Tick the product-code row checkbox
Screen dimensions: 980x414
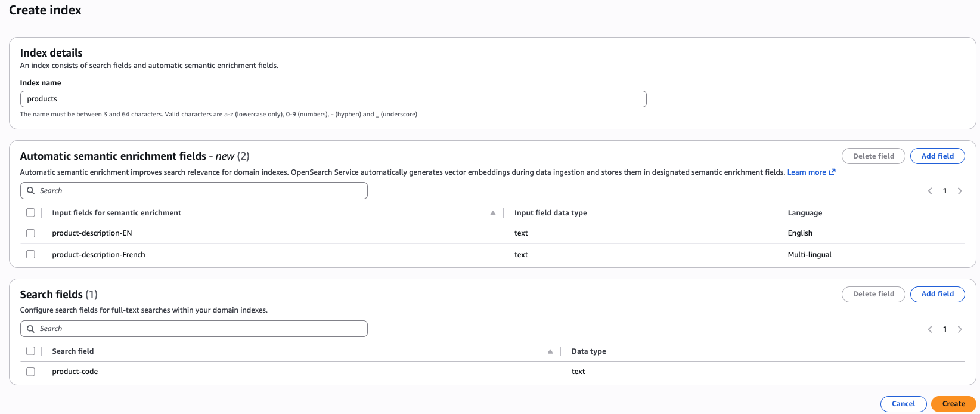pyautogui.click(x=30, y=372)
